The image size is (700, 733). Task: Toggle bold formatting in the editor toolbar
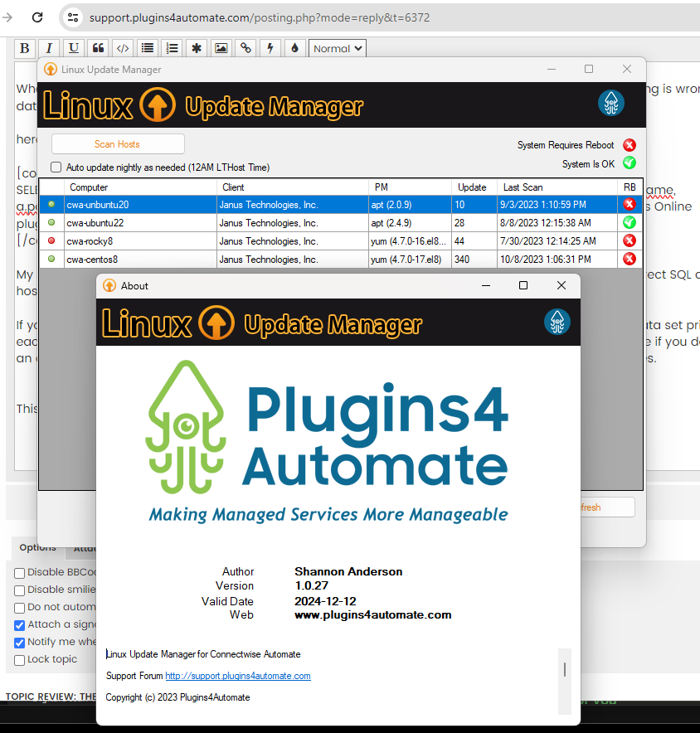click(24, 48)
